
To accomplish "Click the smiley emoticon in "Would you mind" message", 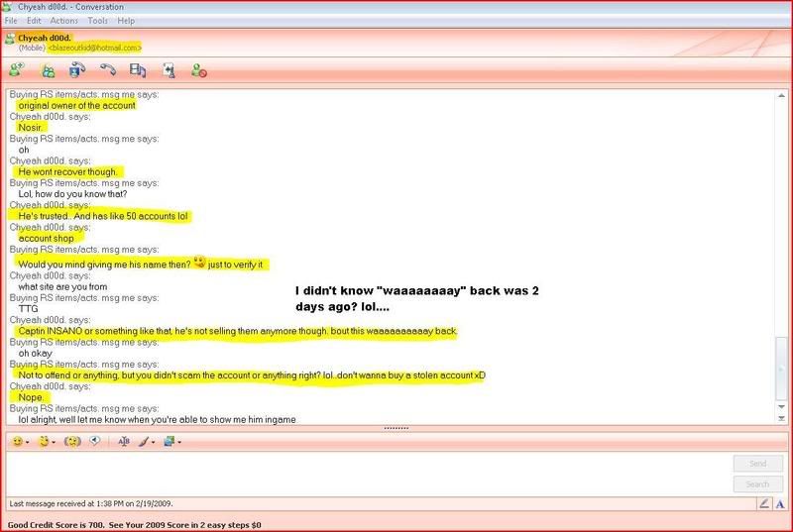I will (x=199, y=262).
